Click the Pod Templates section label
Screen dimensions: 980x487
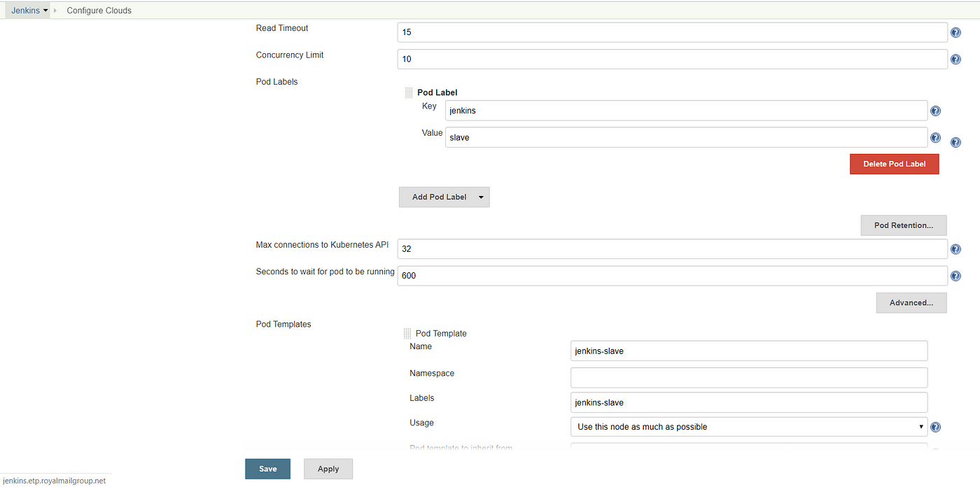point(283,325)
